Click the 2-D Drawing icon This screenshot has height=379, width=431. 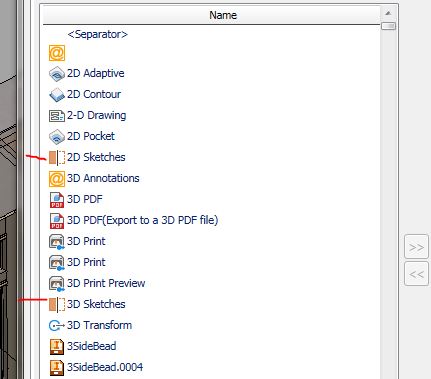tap(57, 116)
